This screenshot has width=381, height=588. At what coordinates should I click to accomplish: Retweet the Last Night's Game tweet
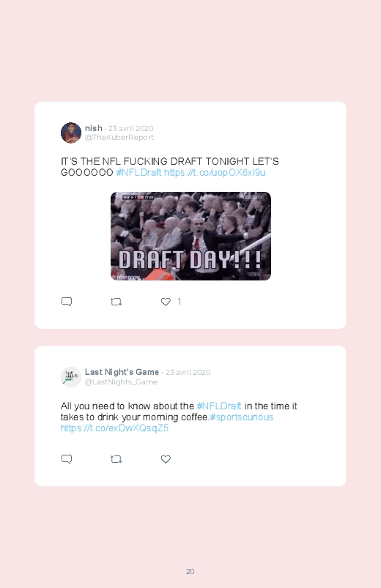click(x=116, y=459)
